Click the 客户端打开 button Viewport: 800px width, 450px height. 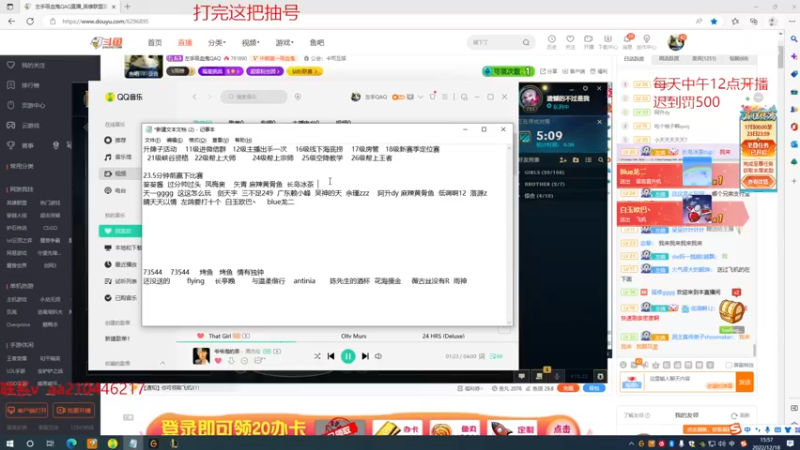(x=27, y=410)
